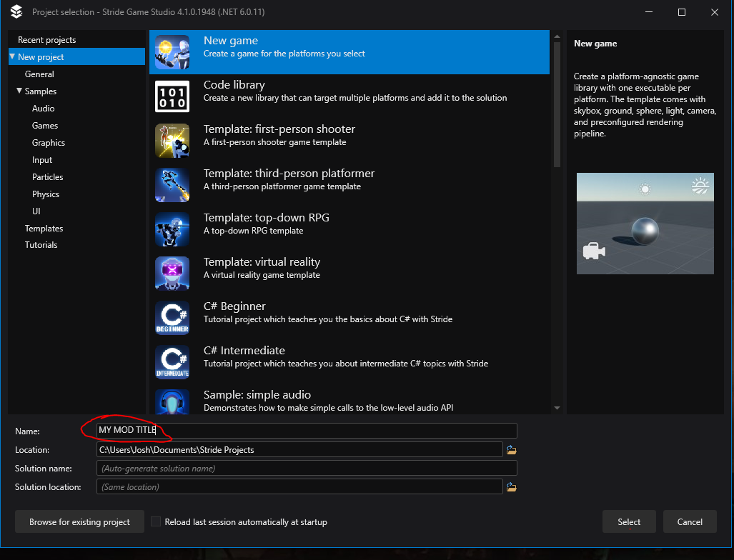The image size is (734, 560).
Task: Click the 'New game' title in the list
Action: point(231,41)
